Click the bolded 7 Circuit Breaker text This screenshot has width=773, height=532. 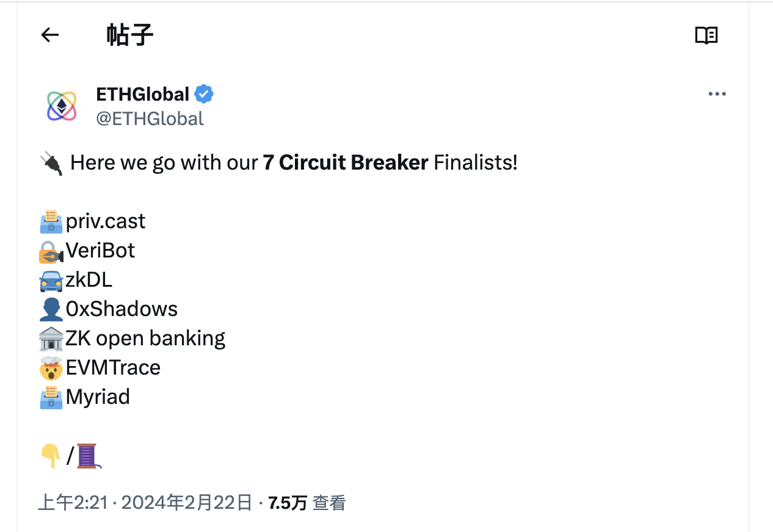(x=344, y=163)
